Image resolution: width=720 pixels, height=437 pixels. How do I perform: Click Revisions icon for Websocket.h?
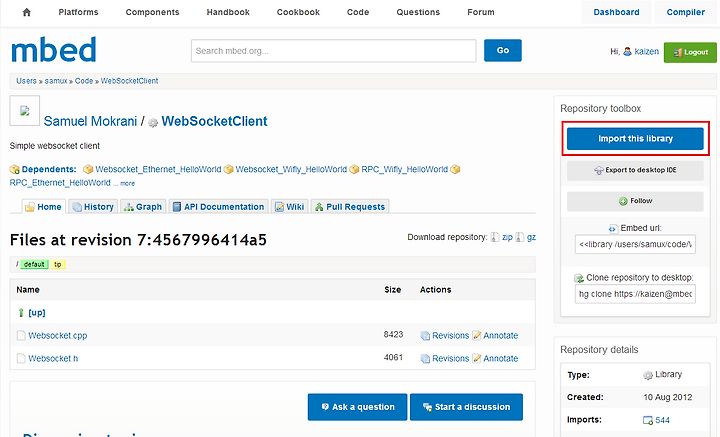[x=425, y=359]
